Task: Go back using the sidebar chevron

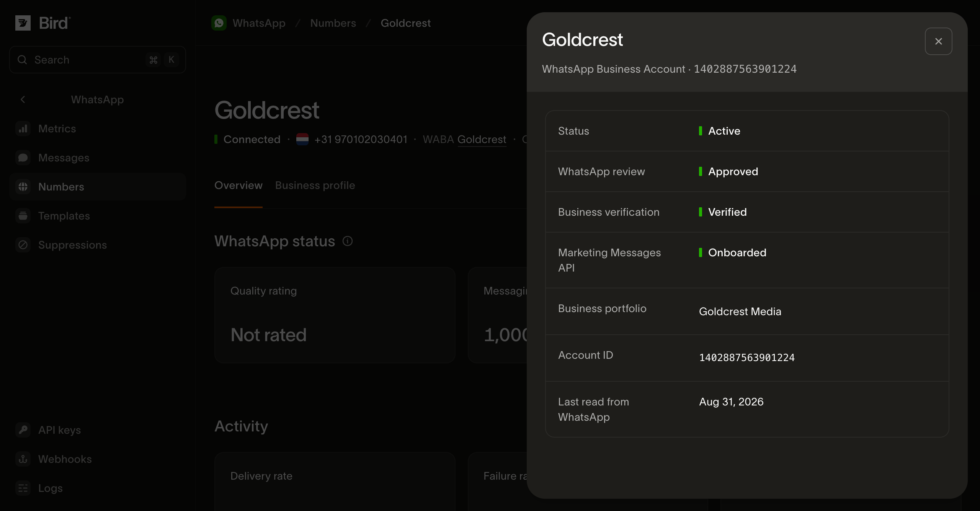Action: point(23,99)
